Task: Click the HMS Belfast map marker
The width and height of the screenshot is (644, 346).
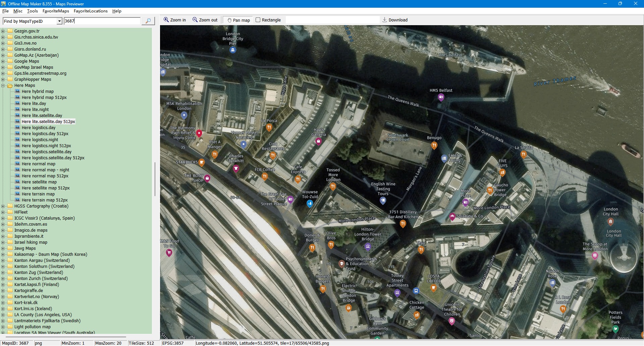Action: pyautogui.click(x=441, y=97)
